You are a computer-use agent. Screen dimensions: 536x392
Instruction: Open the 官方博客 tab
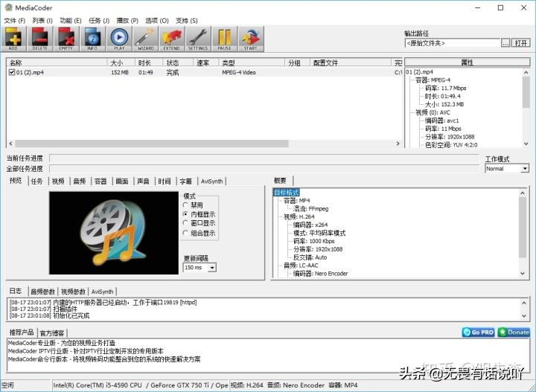52,332
